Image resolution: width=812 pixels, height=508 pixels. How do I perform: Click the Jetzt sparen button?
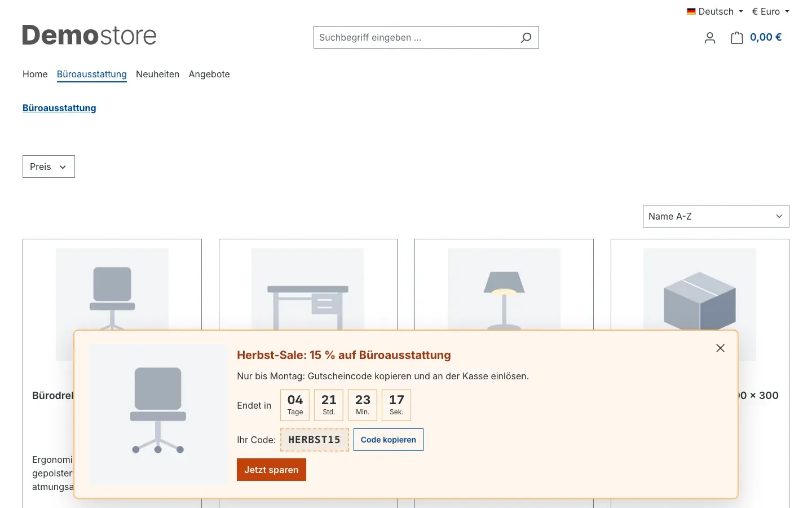(271, 470)
